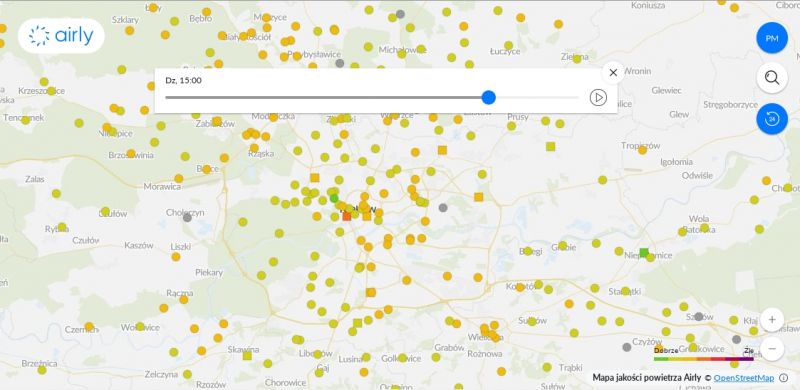Close the timeline slider panel
Screen dimensions: 800x390
[x=613, y=72]
